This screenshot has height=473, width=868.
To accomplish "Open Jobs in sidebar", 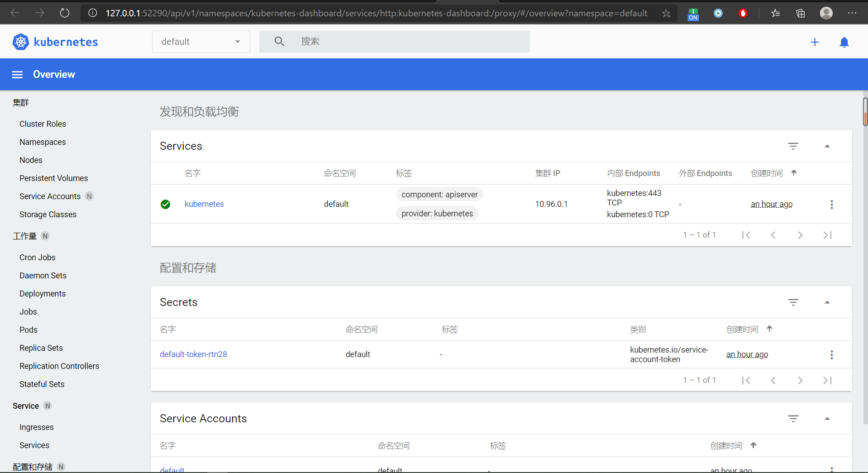I will point(28,312).
